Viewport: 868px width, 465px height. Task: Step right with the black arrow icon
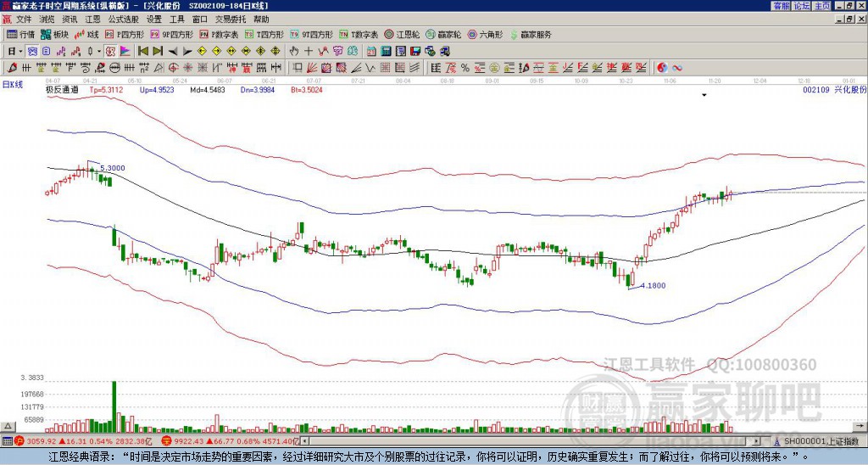(x=187, y=52)
